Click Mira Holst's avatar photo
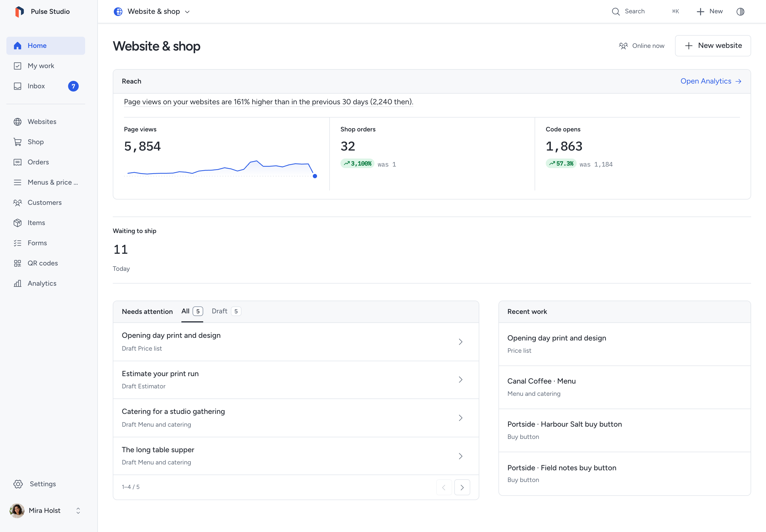 (x=17, y=511)
